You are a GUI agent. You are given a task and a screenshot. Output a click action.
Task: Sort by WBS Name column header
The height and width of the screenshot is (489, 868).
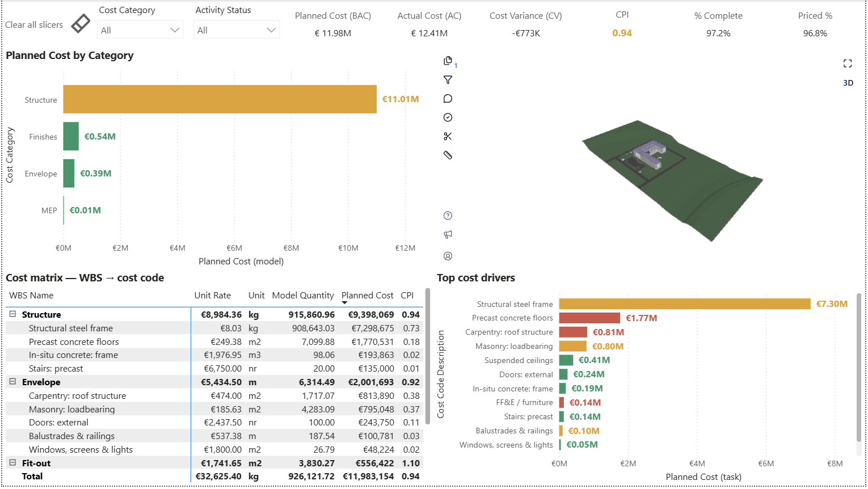click(x=31, y=296)
